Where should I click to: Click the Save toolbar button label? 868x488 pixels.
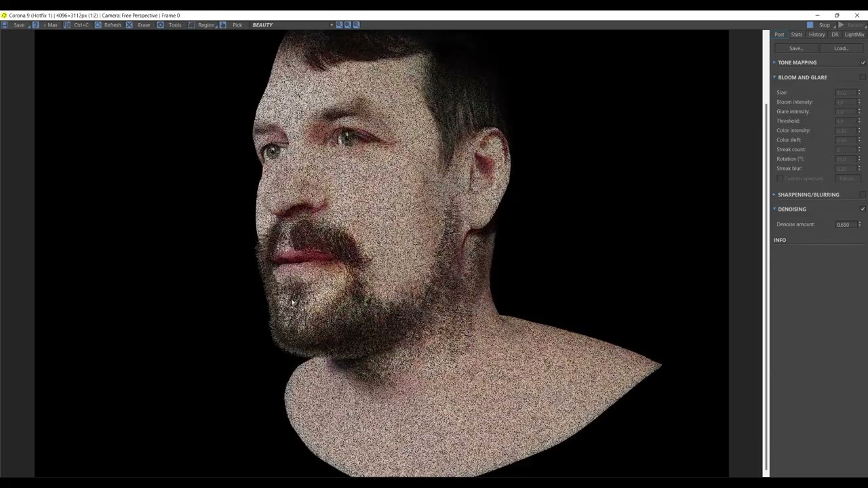pyautogui.click(x=19, y=25)
